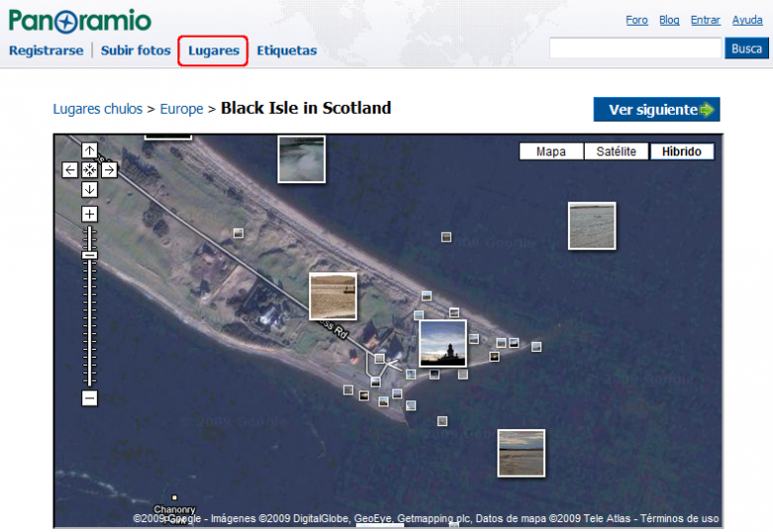Click the Panoramio logo
This screenshot has width=773, height=532.
coord(80,21)
